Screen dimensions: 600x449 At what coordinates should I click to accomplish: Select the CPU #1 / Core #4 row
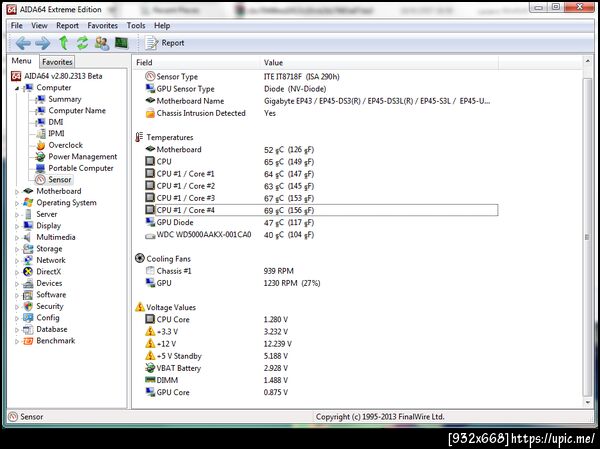tap(321, 210)
